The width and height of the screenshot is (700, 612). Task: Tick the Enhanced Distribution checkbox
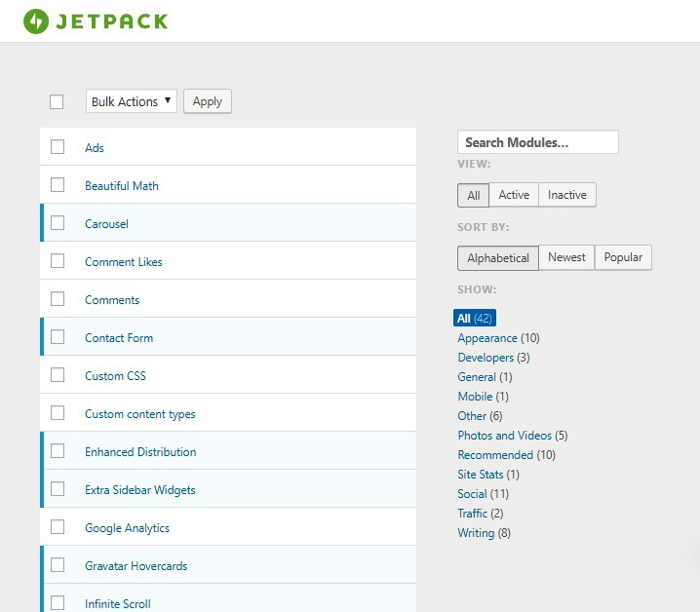point(58,451)
